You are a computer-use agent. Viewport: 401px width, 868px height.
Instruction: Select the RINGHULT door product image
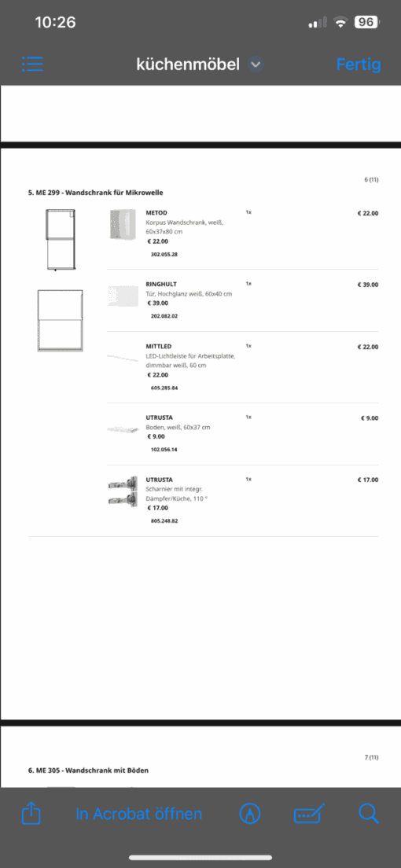123,296
